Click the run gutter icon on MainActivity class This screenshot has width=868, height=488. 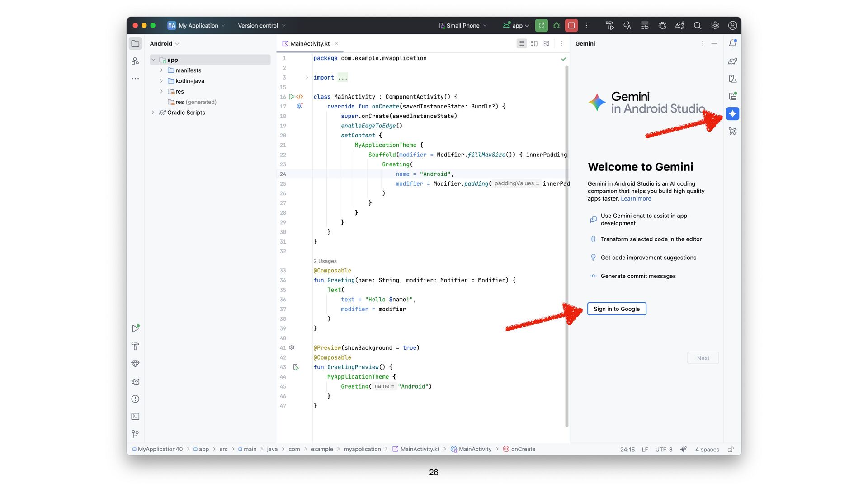tap(292, 97)
